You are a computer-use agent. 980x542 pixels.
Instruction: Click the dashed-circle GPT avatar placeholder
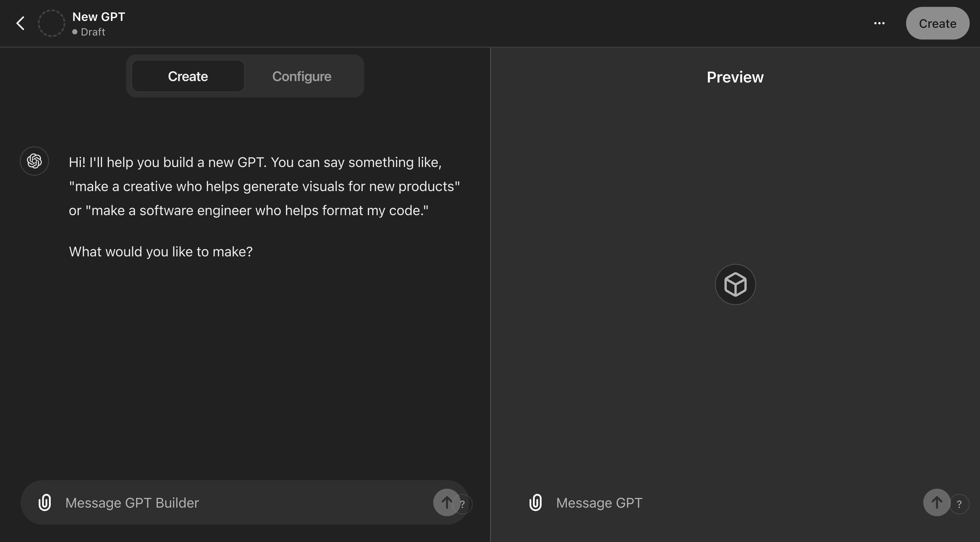coord(51,23)
